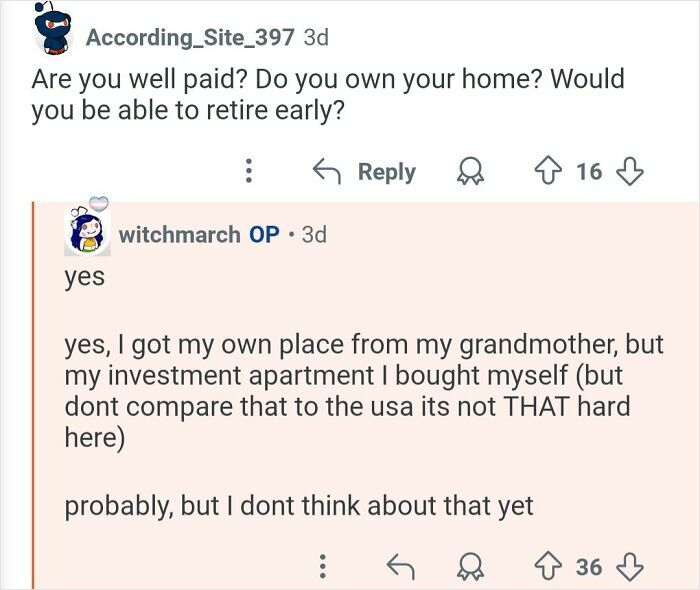Screen dimensions: 700x590
Task: Open the three-dot options on witchmarch's reply
Action: pos(321,567)
